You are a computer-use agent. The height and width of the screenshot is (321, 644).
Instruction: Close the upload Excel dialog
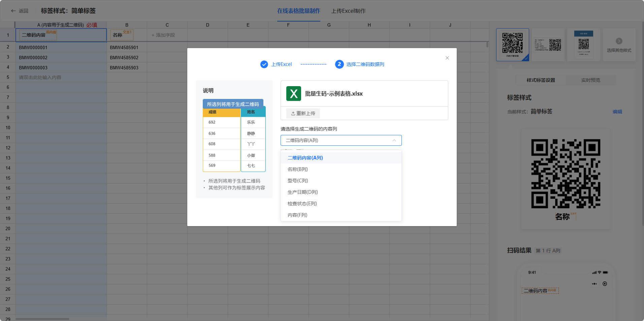(x=447, y=58)
